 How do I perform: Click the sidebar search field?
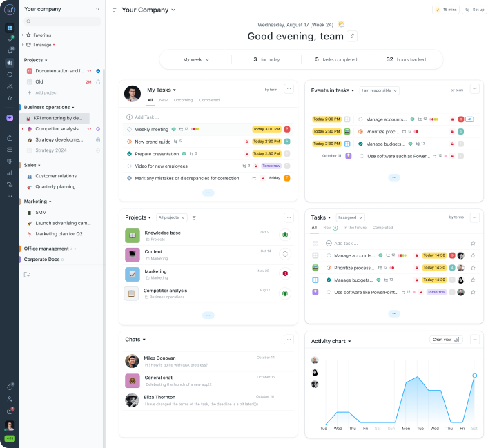tap(62, 21)
